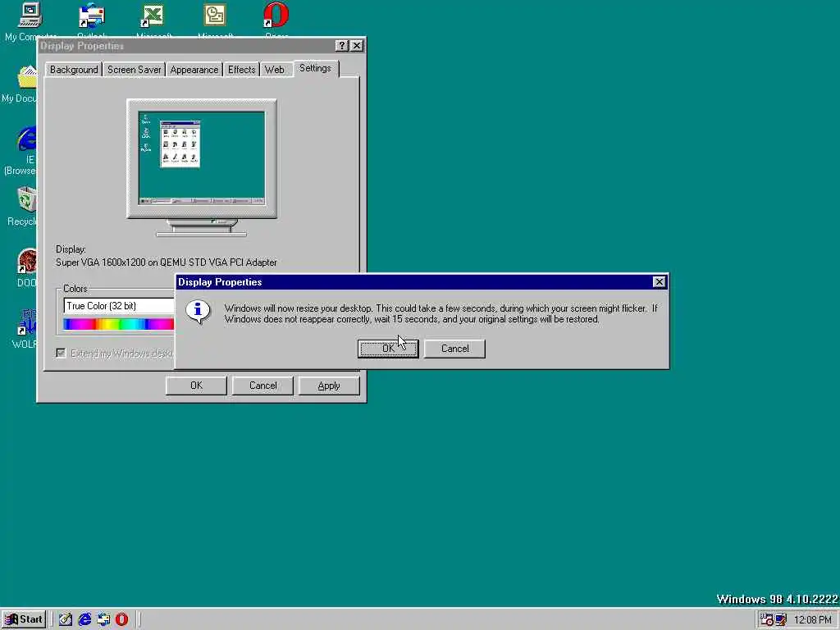Click the help question mark button
Screen dimensions: 840x630
pos(342,46)
